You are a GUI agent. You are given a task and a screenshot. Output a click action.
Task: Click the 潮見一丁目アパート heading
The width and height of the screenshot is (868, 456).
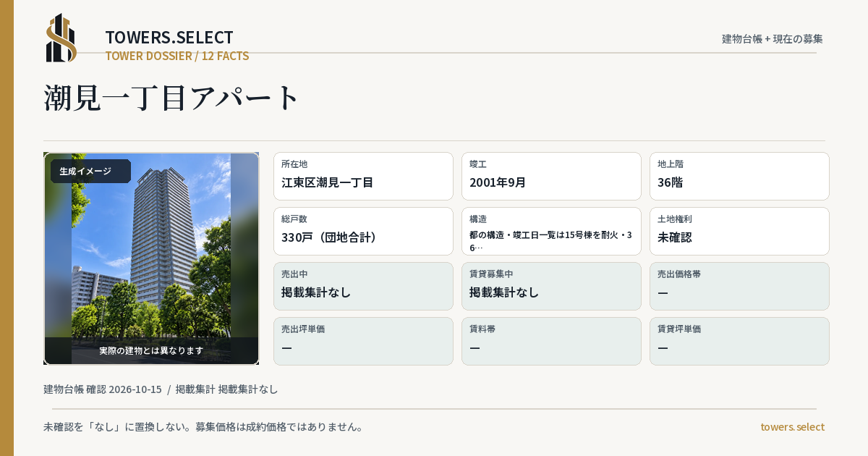point(171,98)
